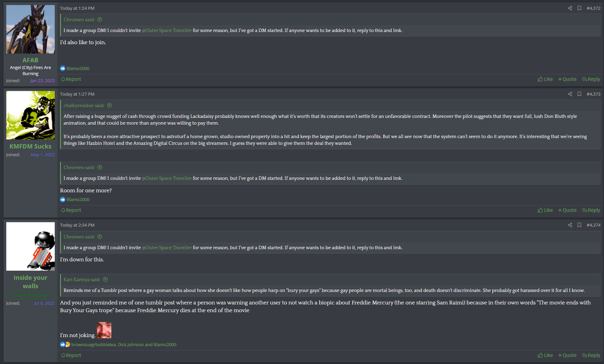
Task: Bookmark post #4,372
Action: [x=579, y=8]
